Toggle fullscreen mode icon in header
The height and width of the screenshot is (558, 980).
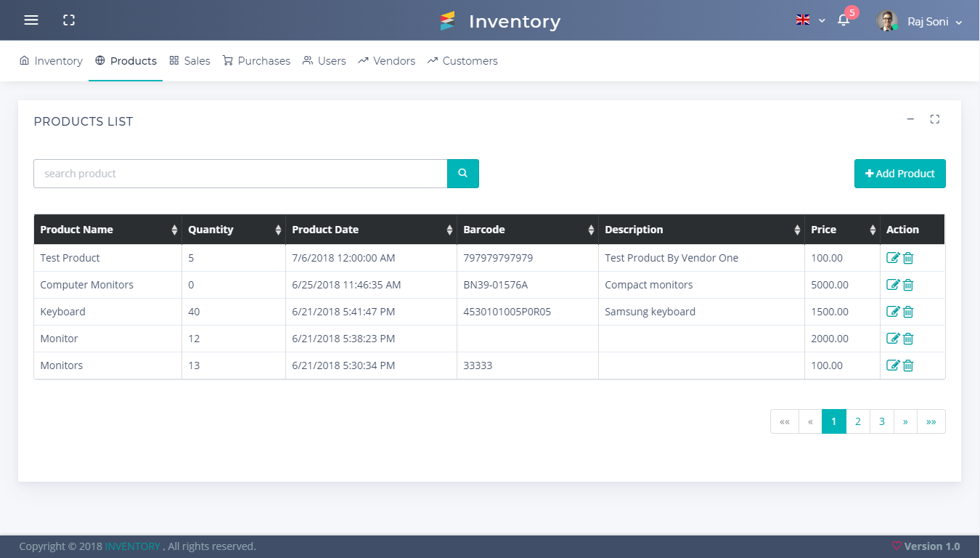point(69,20)
